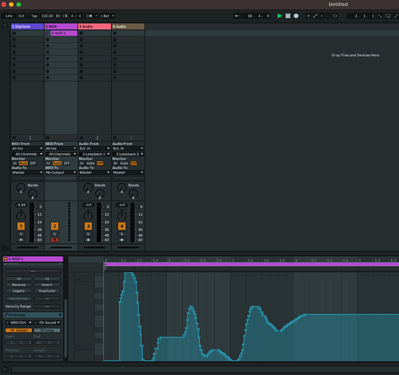This screenshot has height=375, width=399.
Task: Open the 1 Loopback 1 input channel dropdown
Action: coord(95,154)
